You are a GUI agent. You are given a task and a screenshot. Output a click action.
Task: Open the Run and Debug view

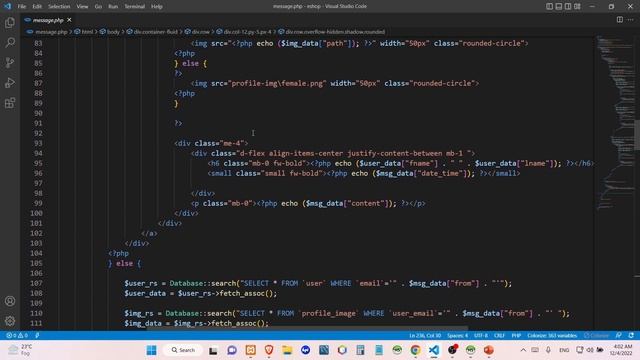click(x=10, y=82)
